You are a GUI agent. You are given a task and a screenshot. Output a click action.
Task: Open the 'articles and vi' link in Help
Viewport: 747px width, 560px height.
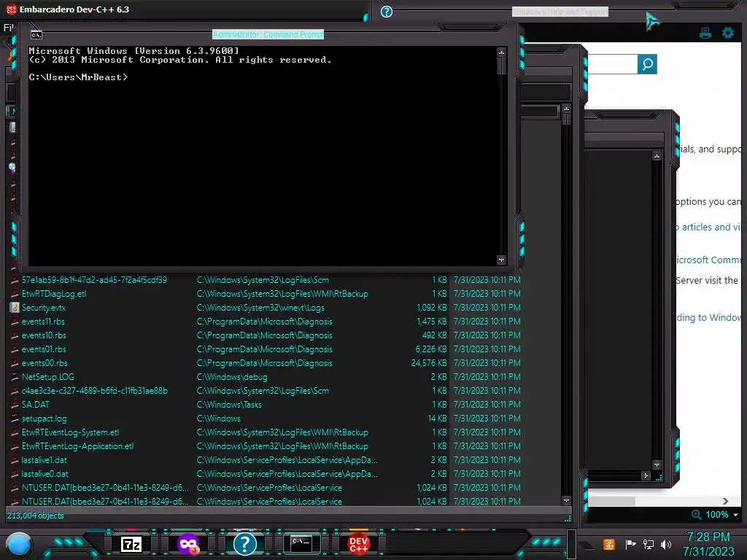click(x=711, y=227)
